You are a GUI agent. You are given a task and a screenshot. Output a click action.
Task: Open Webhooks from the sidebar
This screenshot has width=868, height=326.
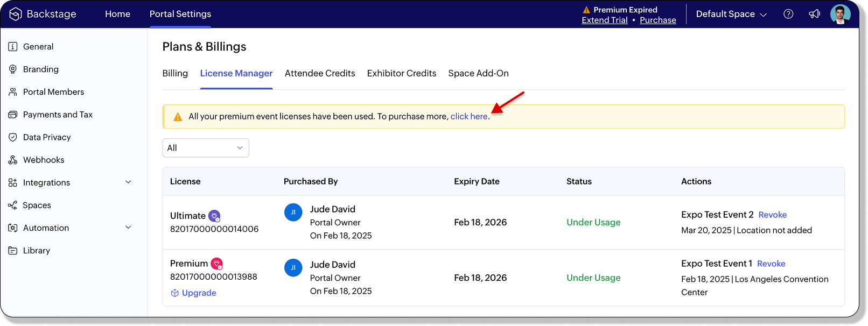click(x=44, y=160)
